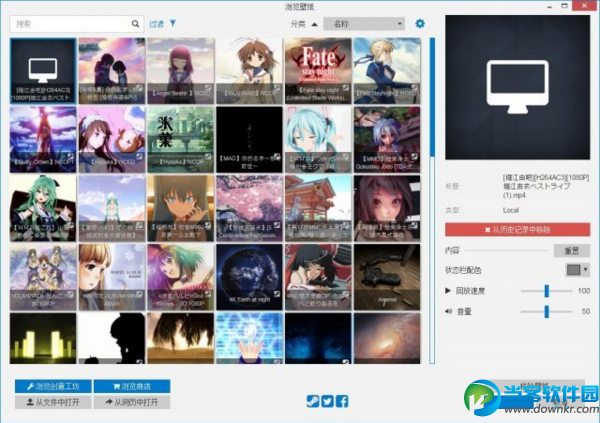Select the Fate/StayNight NCED Saber wallpaper
This screenshot has width=600, height=423.
(387, 71)
